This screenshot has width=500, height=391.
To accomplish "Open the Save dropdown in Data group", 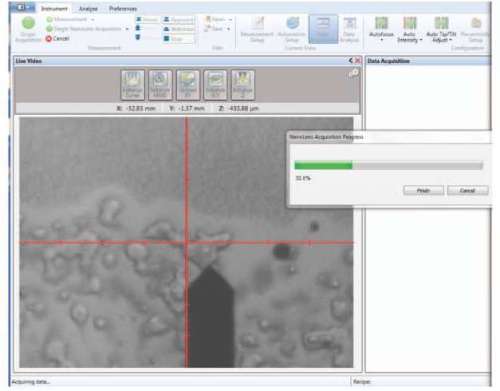I will coord(228,29).
